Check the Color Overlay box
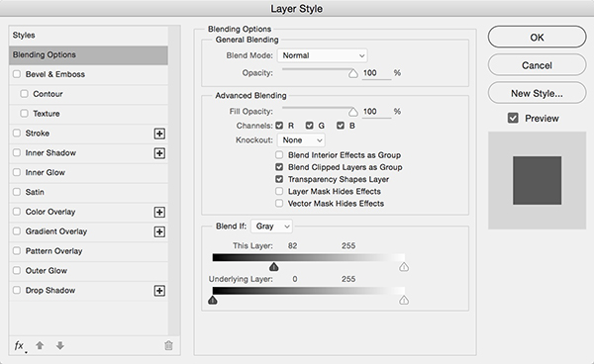This screenshot has width=594, height=364. (17, 212)
